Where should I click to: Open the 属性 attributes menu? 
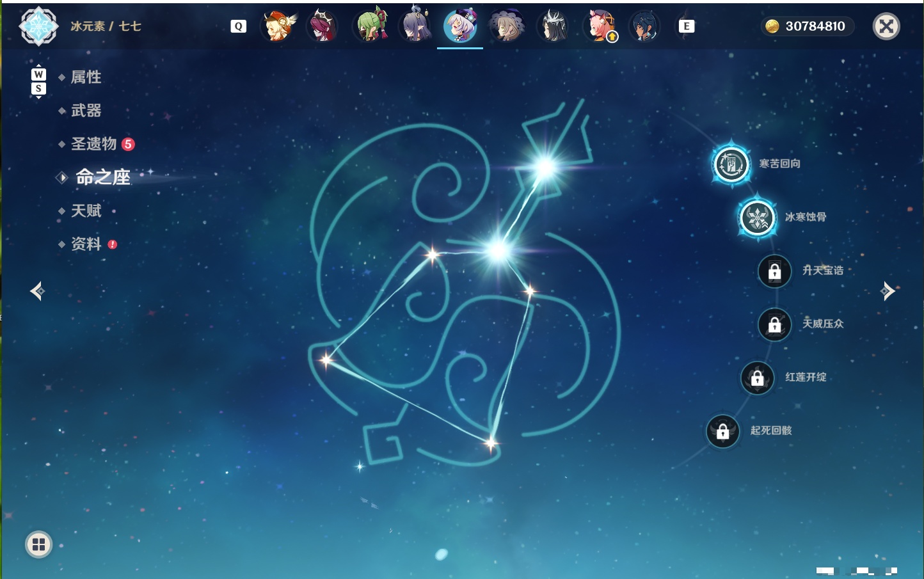[86, 77]
